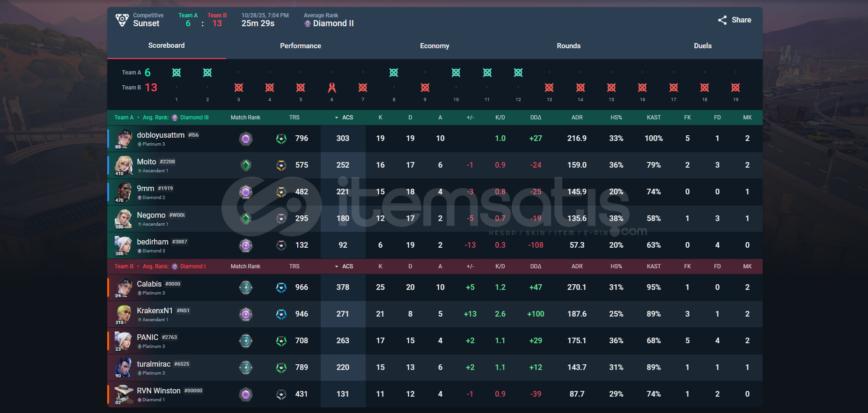
Task: Sort Team A by ACS dropdown arrow
Action: [337, 118]
